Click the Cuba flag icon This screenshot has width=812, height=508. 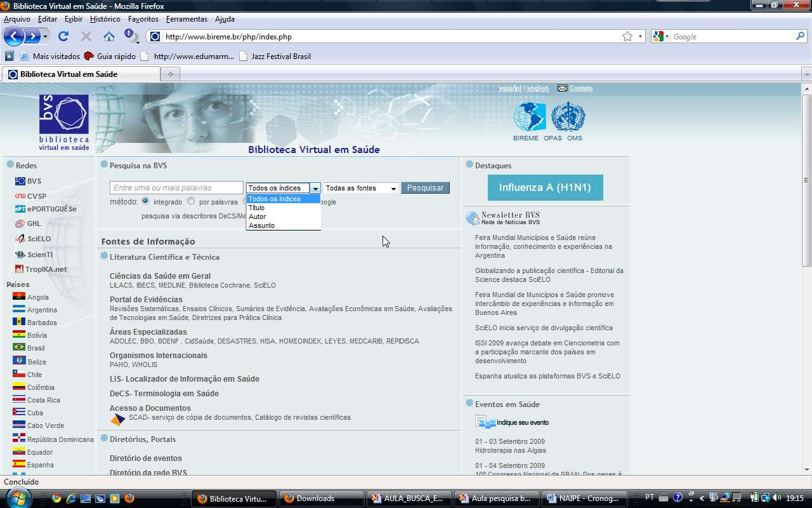(x=18, y=412)
